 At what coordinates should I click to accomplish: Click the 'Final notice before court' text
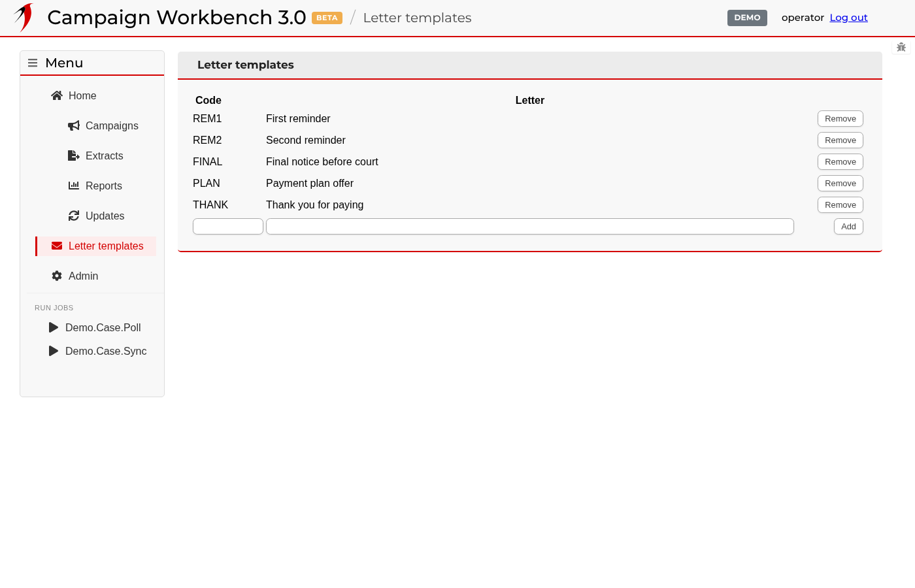(322, 162)
